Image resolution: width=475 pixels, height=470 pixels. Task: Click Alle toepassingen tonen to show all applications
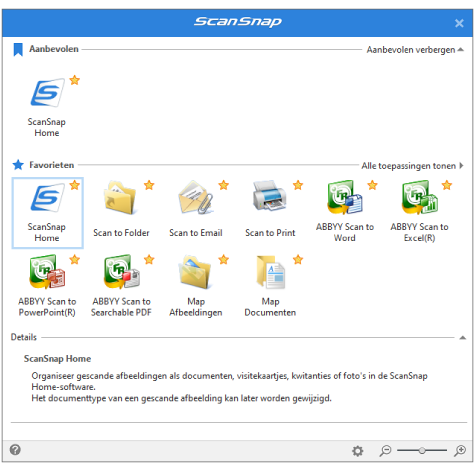(x=412, y=166)
